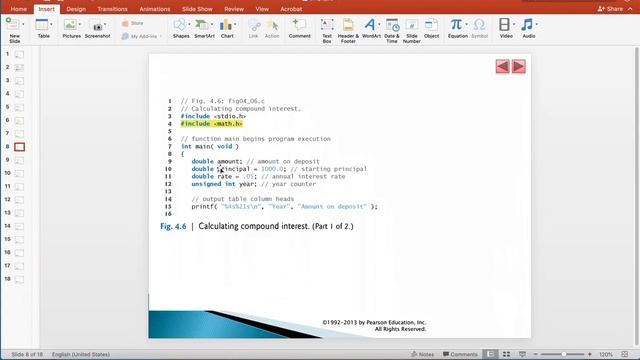This screenshot has width=640, height=360.
Task: Switch to the Home tab
Action: click(18, 9)
